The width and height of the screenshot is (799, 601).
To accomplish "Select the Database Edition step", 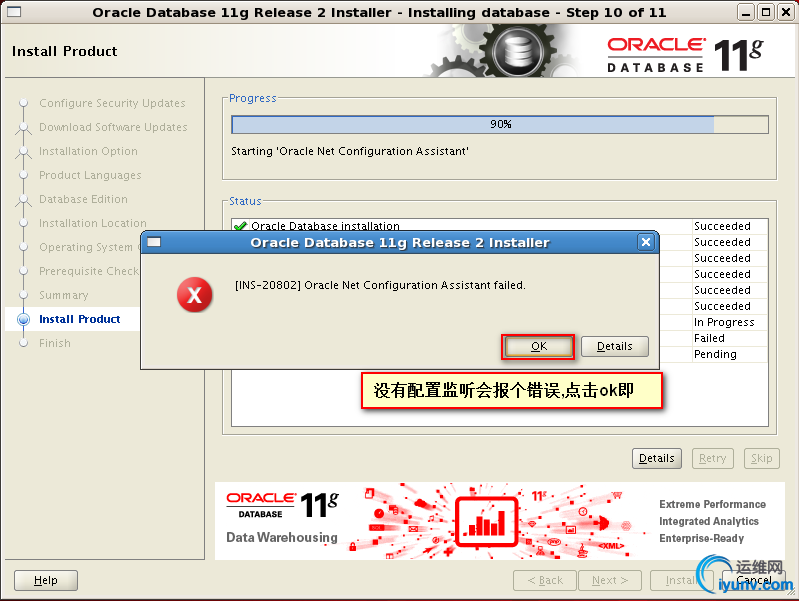I will 83,199.
